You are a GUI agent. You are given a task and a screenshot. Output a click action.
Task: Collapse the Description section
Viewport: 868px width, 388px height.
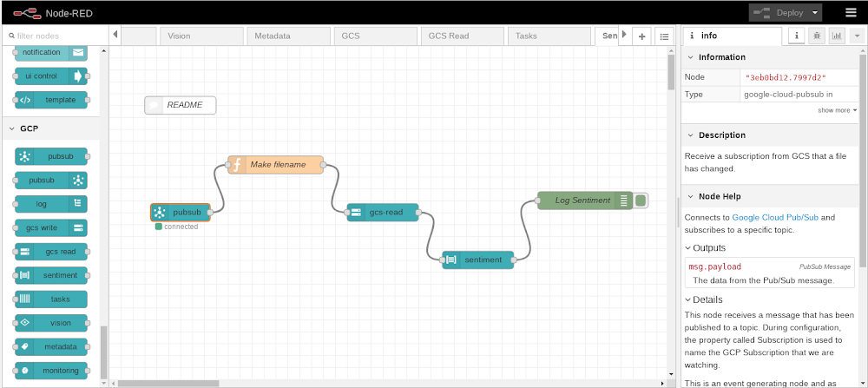771,135
